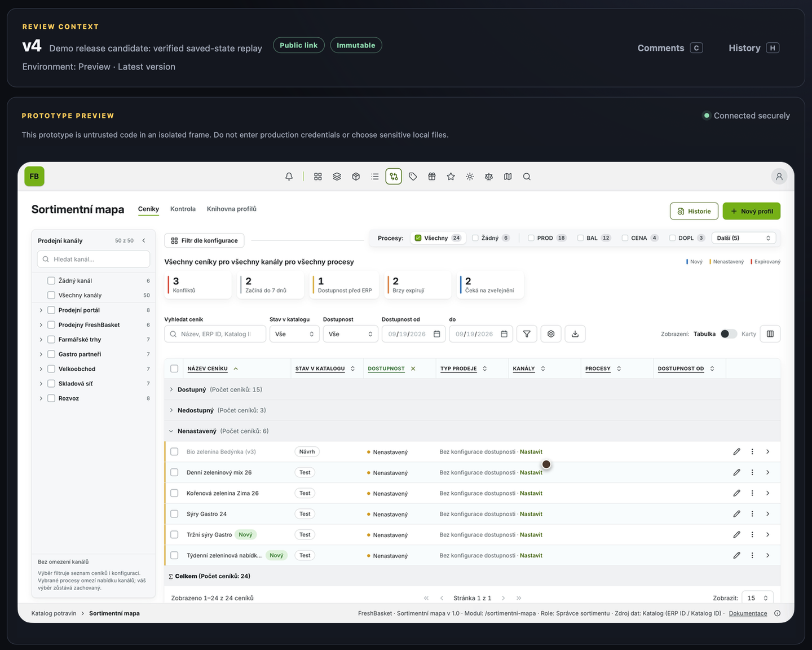Open the Dostupnost filter dropdown
Viewport: 812px width, 650px height.
[x=350, y=334]
